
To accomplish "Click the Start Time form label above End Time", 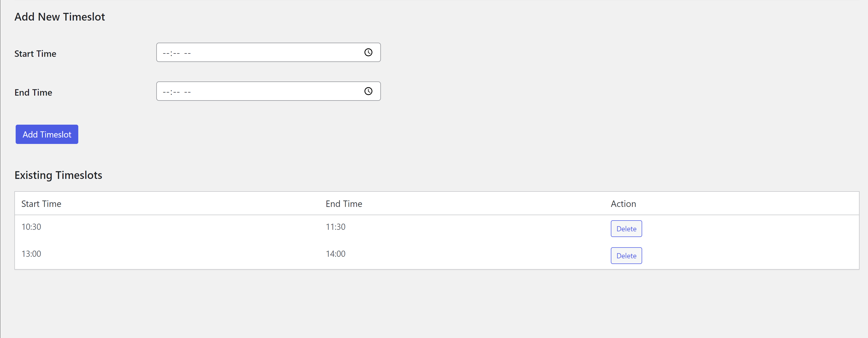I will (x=35, y=54).
